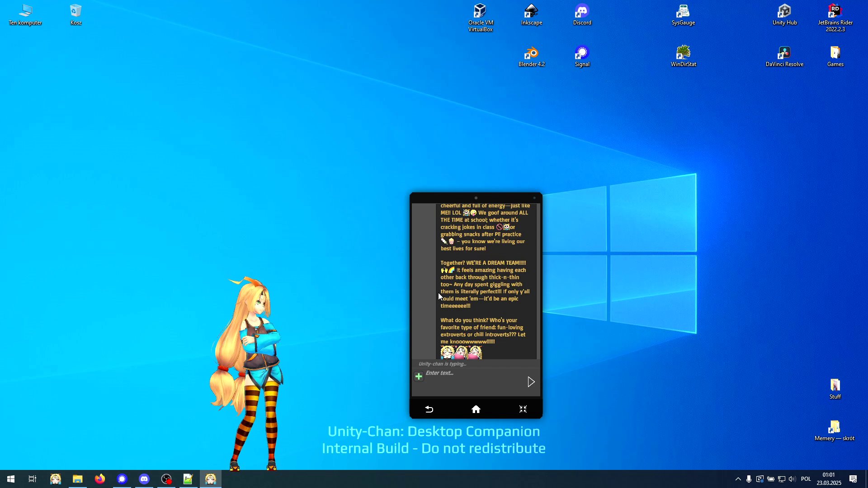Screen dimensions: 868x488
Task: Send the message with the arrow button
Action: click(x=531, y=382)
